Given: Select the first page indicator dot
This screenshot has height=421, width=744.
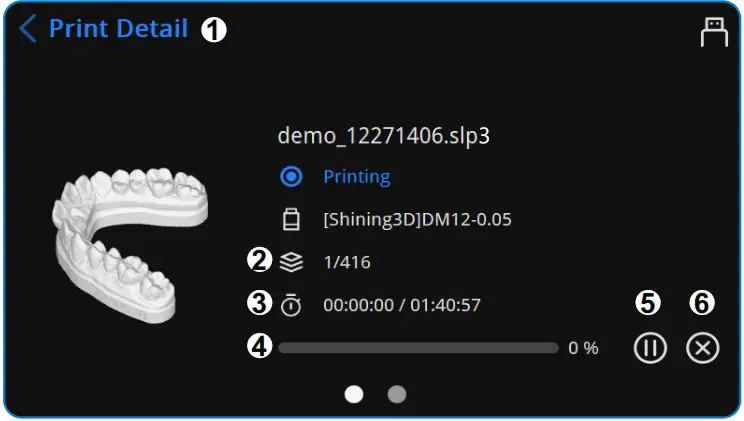Looking at the screenshot, I should click(x=354, y=394).
